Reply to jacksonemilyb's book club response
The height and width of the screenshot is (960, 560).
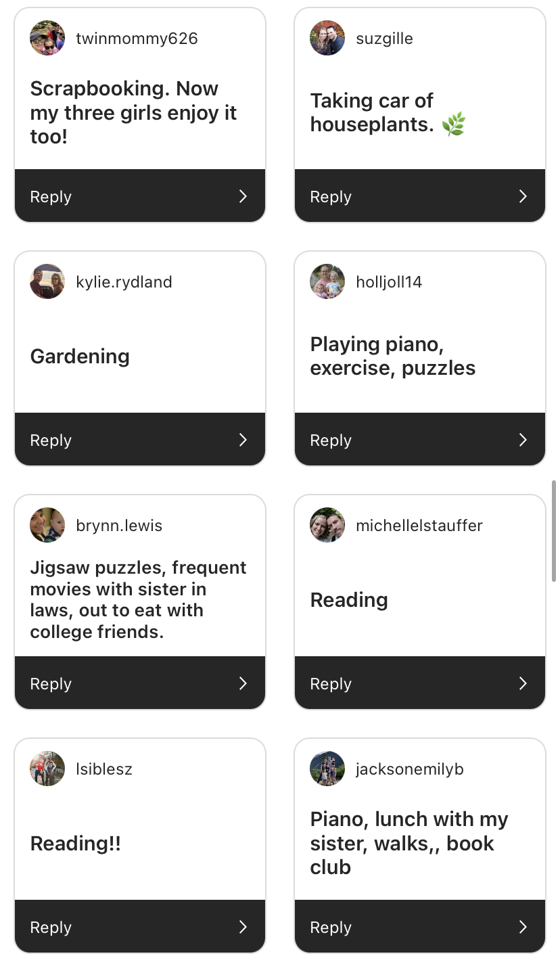pos(331,927)
